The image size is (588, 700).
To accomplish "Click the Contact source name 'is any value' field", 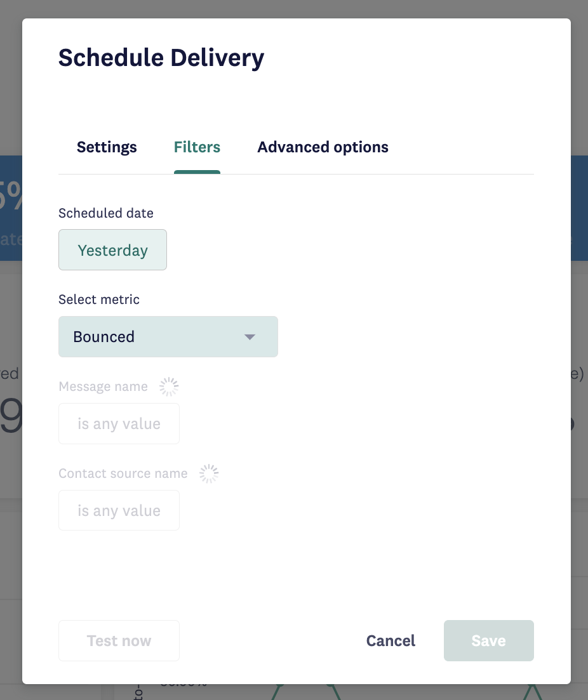I will point(119,510).
